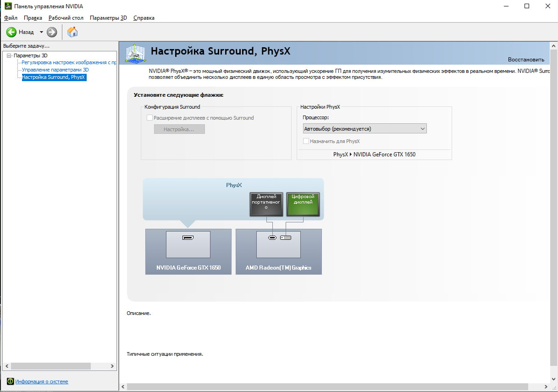The width and height of the screenshot is (558, 392).
Task: Click the Выберите задачу... header
Action: [x=26, y=46]
